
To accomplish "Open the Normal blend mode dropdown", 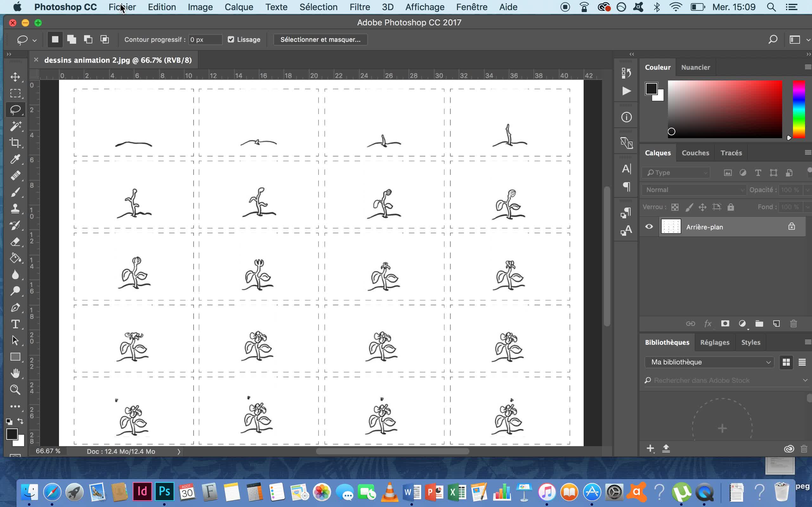I will point(694,190).
